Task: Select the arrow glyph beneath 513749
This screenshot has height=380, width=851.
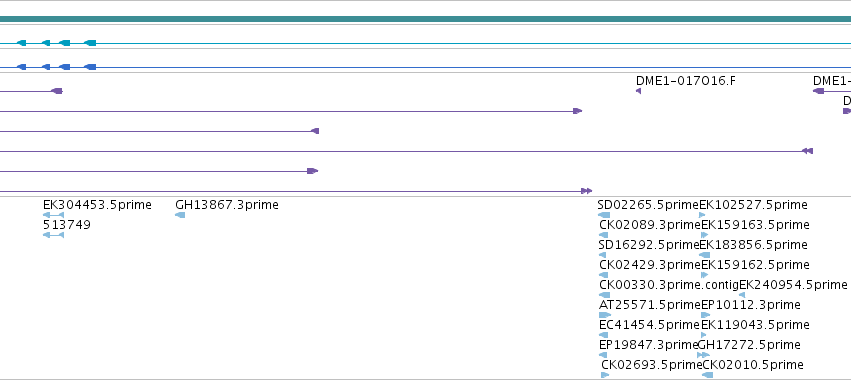Action: pos(53,235)
